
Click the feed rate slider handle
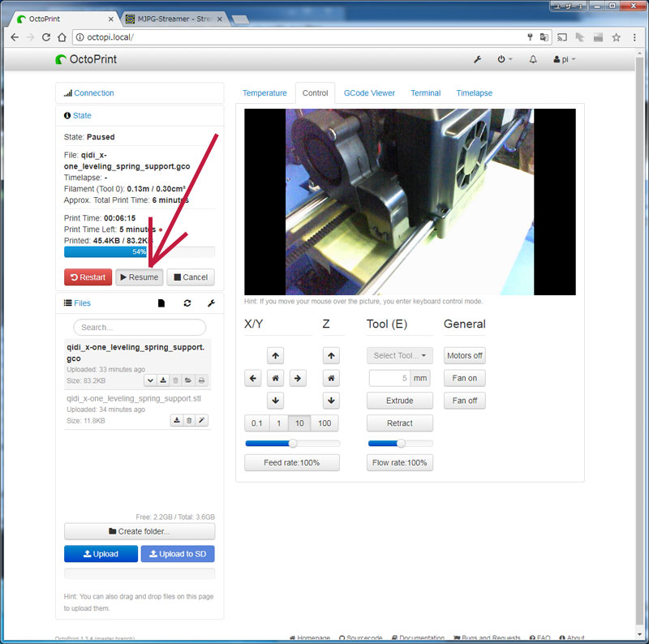point(293,444)
